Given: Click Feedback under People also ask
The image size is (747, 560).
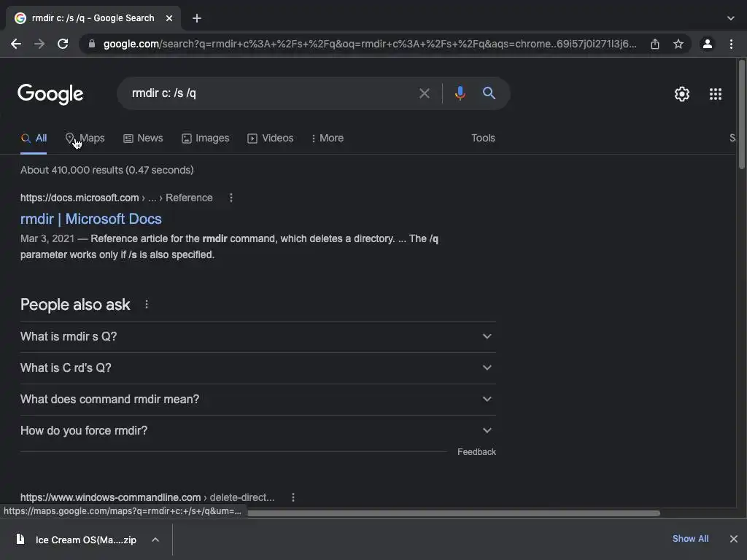Looking at the screenshot, I should [x=476, y=452].
